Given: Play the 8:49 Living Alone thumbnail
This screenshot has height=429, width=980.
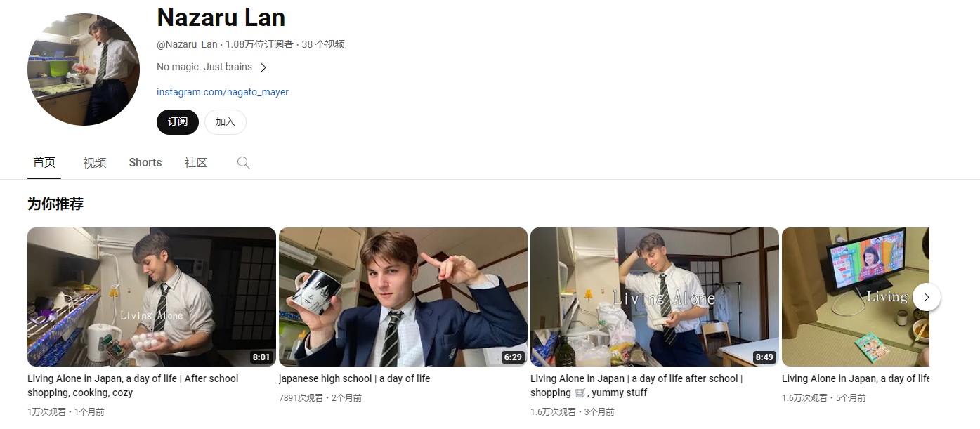Looking at the screenshot, I should click(x=655, y=297).
